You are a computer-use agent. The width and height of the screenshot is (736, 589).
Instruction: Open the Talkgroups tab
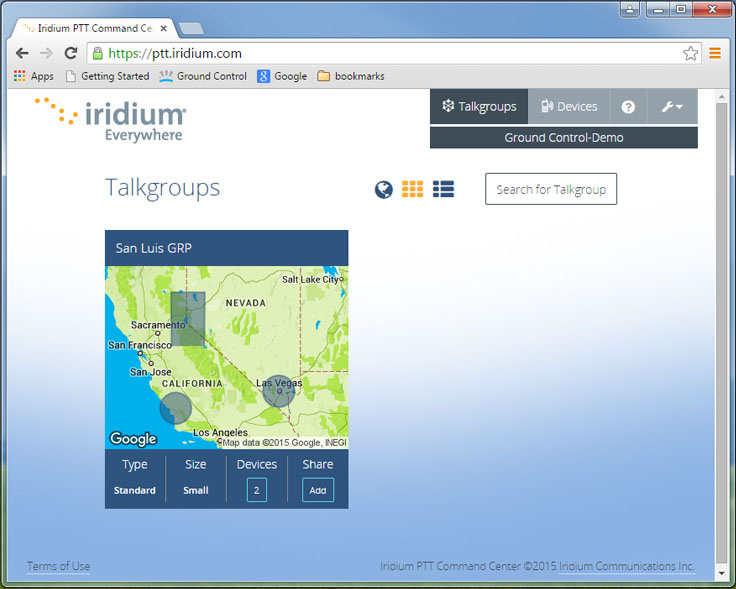click(x=479, y=107)
